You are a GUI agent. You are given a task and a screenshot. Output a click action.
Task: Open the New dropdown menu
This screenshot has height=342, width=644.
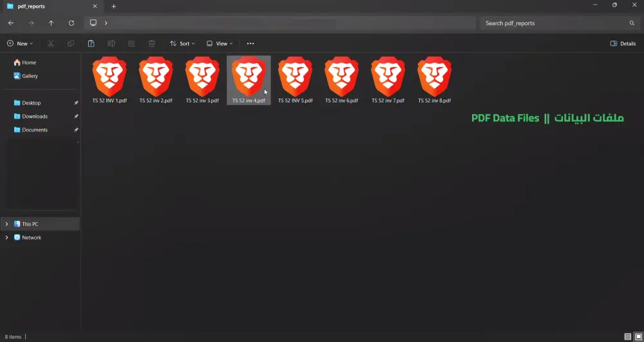pos(20,44)
